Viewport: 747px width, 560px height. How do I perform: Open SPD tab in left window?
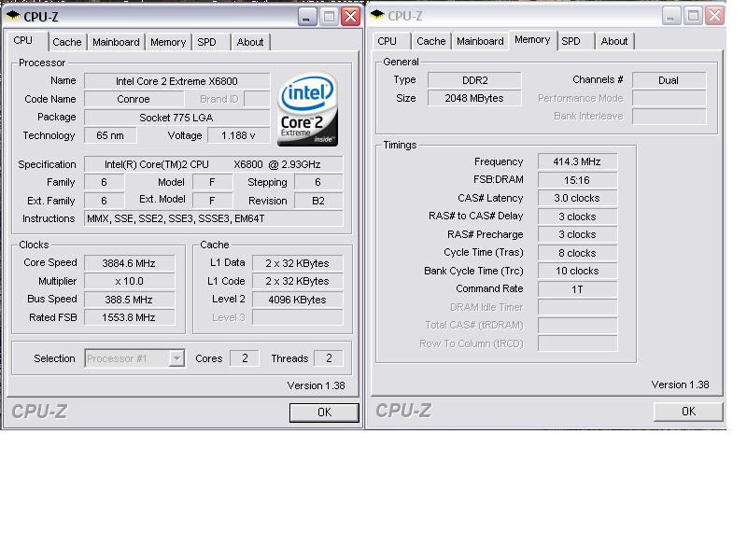(211, 42)
